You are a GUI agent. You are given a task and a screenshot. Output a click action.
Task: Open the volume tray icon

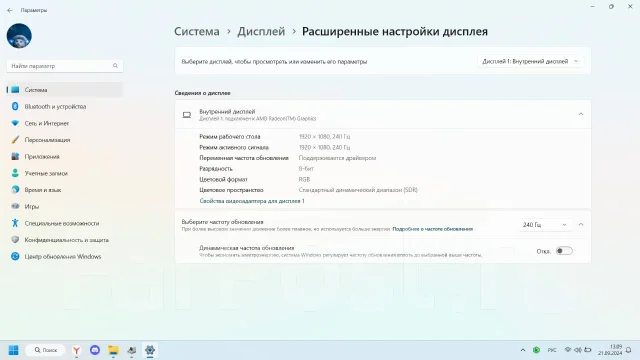[x=578, y=350]
